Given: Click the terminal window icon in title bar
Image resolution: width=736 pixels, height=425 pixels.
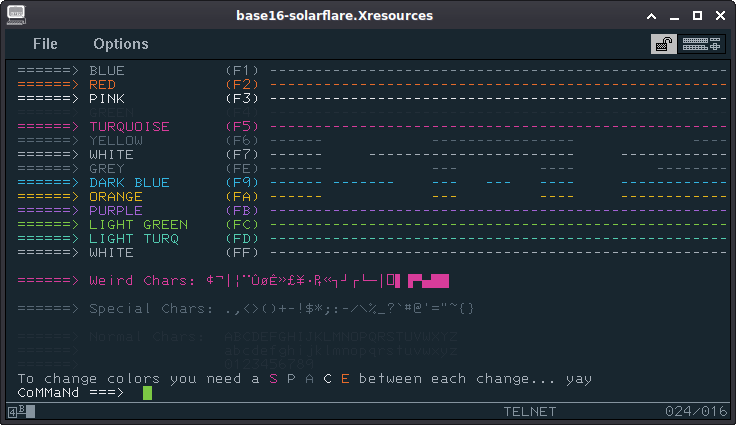Looking at the screenshot, I should [x=16, y=15].
